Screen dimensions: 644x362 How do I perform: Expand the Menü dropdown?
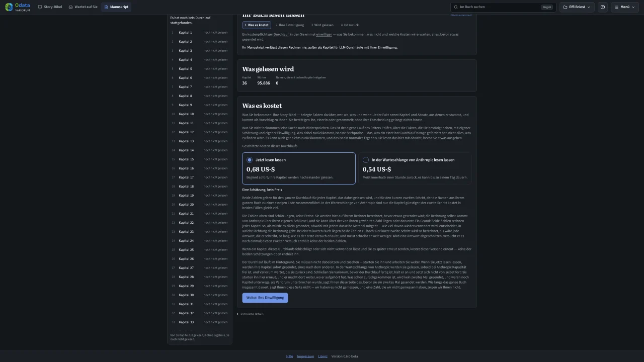[x=625, y=7]
